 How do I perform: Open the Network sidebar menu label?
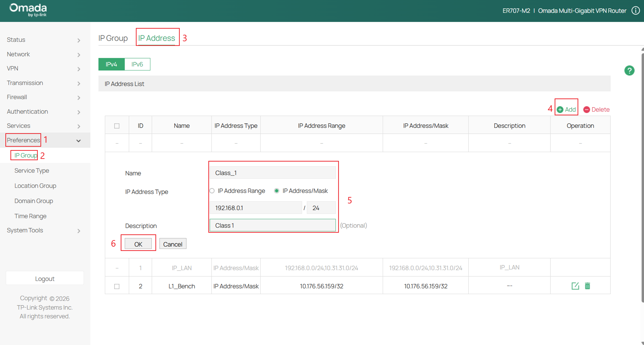coord(18,54)
